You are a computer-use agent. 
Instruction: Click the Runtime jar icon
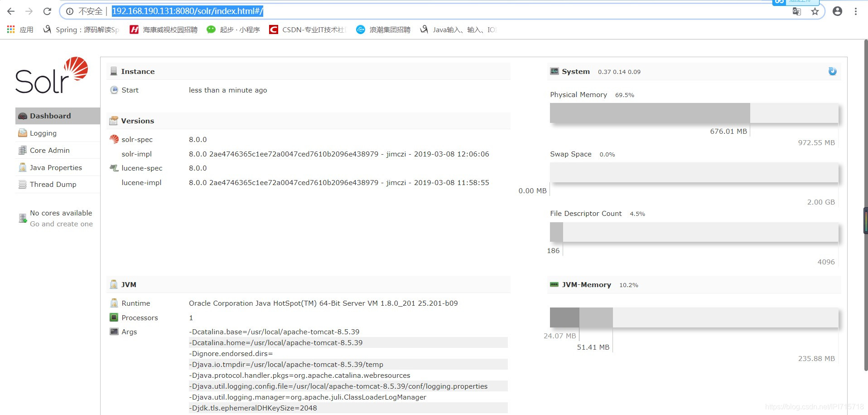(x=114, y=303)
